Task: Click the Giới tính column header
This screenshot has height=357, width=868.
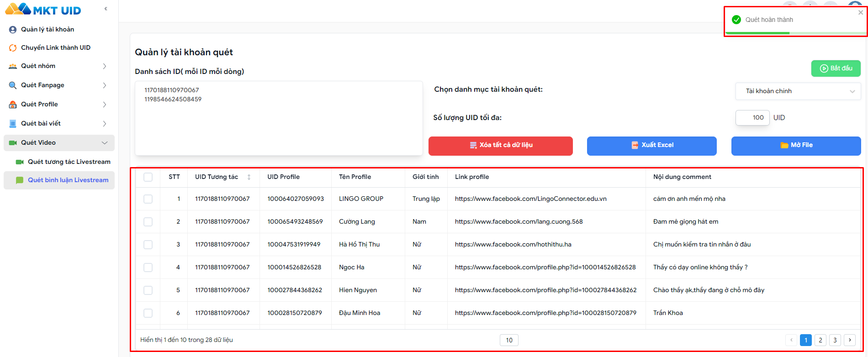Action: pos(426,177)
